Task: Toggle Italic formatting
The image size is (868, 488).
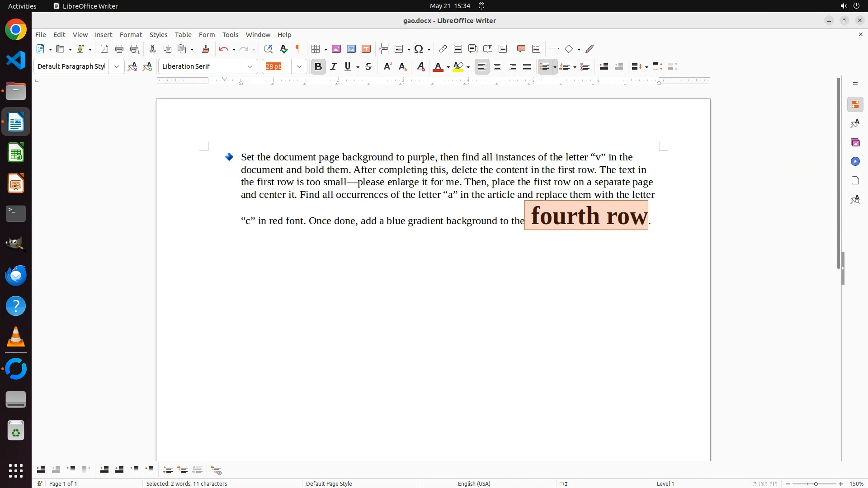Action: [334, 67]
